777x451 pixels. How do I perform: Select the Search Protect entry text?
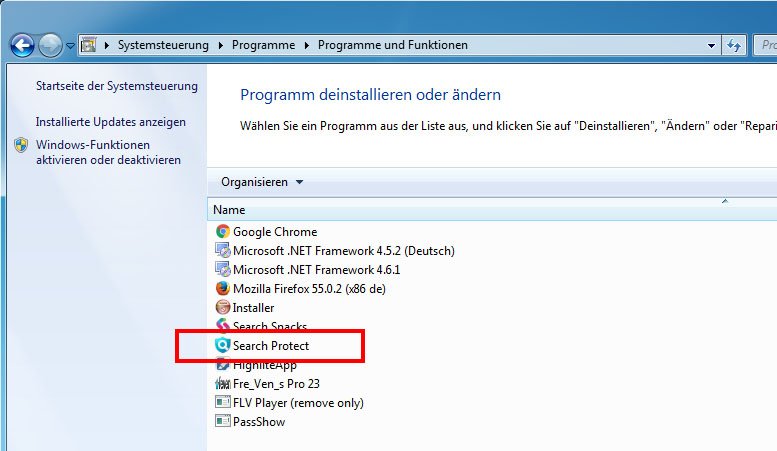point(271,345)
